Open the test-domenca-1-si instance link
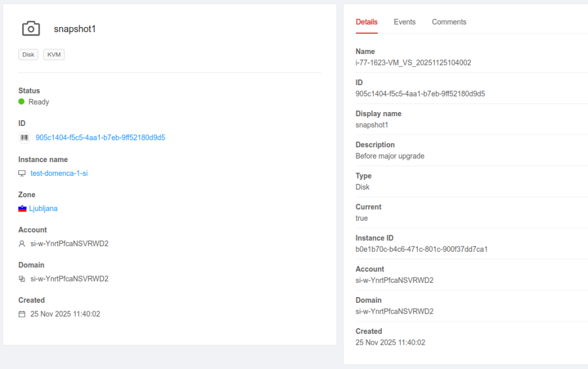The width and height of the screenshot is (588, 369). pos(59,174)
